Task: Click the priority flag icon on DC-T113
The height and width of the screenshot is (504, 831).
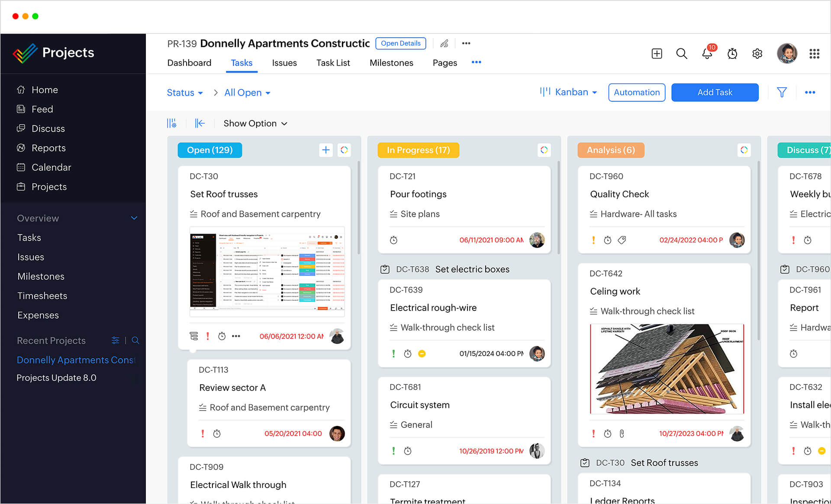Action: (x=201, y=433)
